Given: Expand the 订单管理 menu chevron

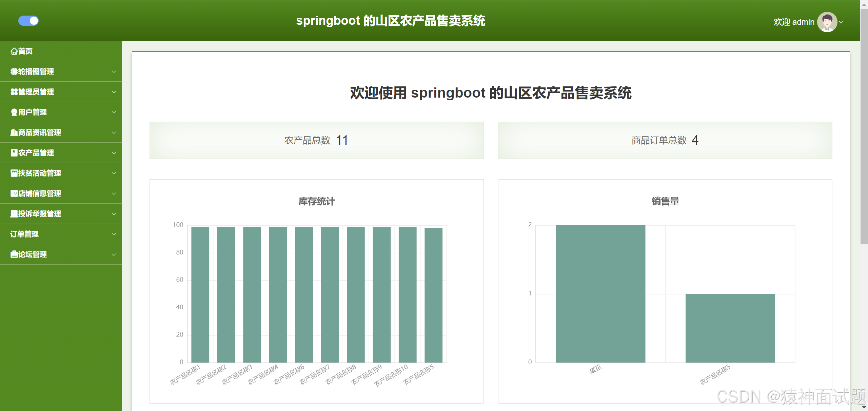Looking at the screenshot, I should click(x=114, y=234).
